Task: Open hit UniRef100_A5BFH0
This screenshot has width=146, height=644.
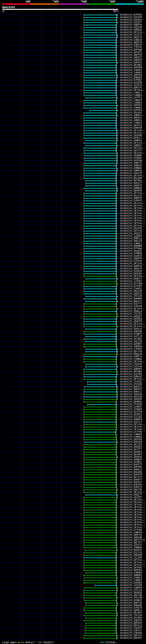Action: click(131, 25)
